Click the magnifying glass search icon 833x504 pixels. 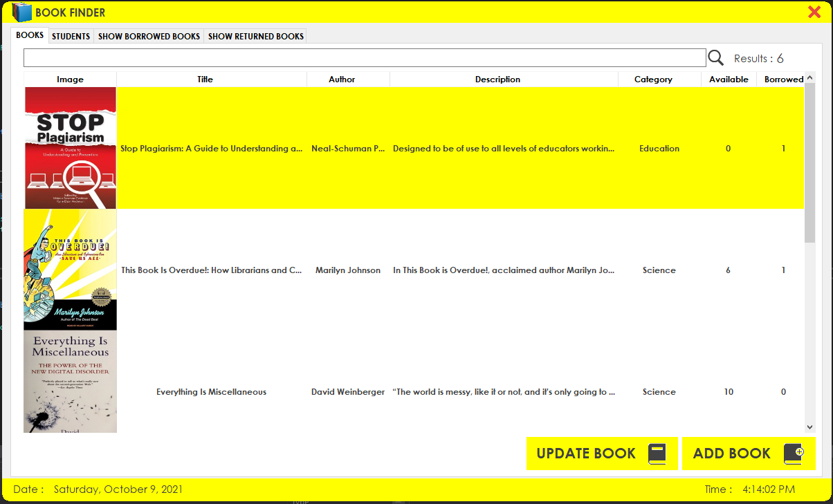(715, 58)
